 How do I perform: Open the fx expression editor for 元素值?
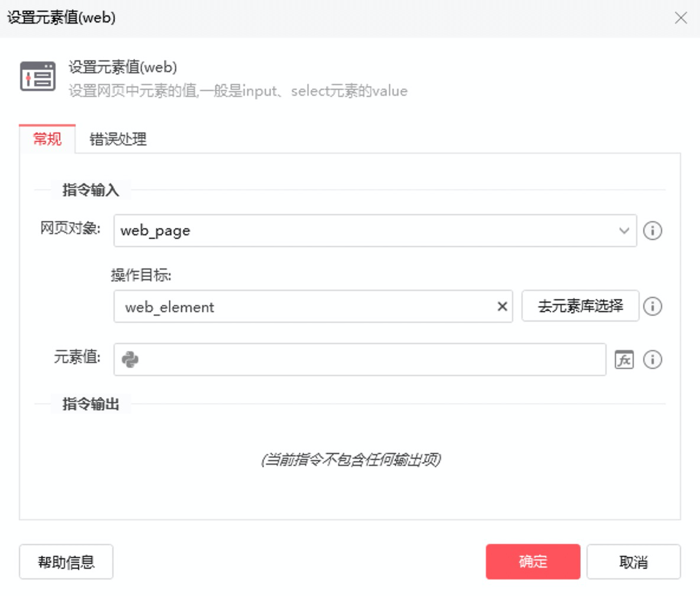(624, 359)
